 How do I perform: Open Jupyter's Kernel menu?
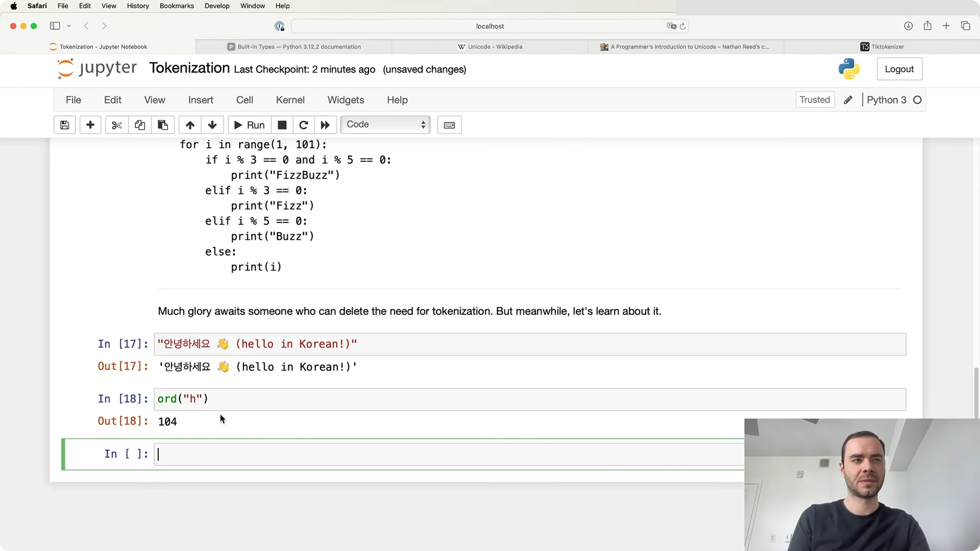pyautogui.click(x=290, y=99)
